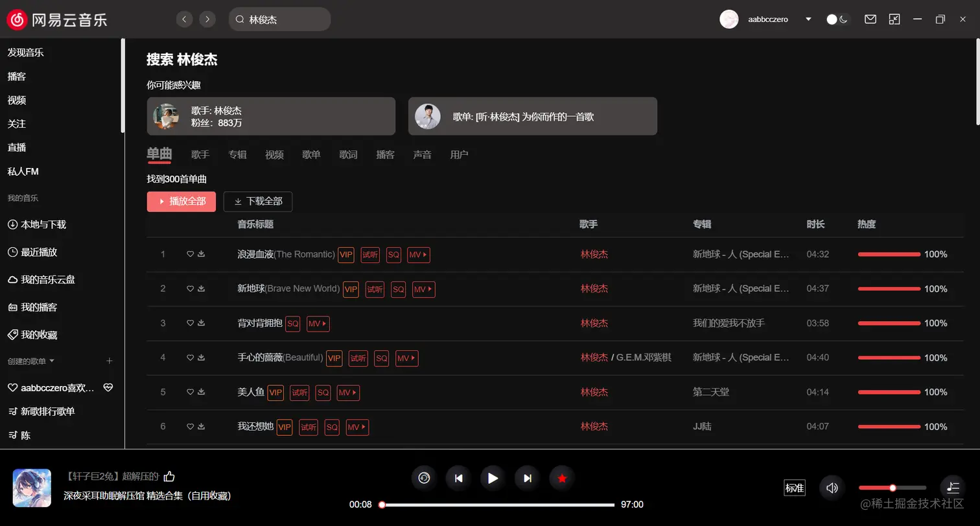Open the 歌单 为你而作的一首歌 card
980x526 pixels.
tap(533, 116)
